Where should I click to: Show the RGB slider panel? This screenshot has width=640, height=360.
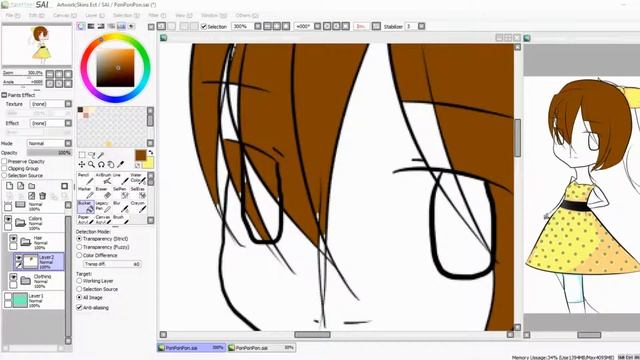click(x=91, y=26)
